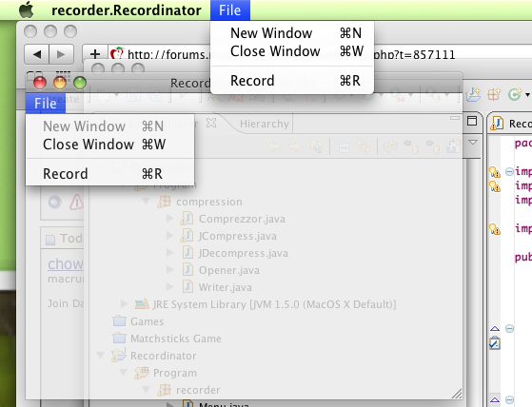Expand JDecompress.java in the tree

pos(169,252)
